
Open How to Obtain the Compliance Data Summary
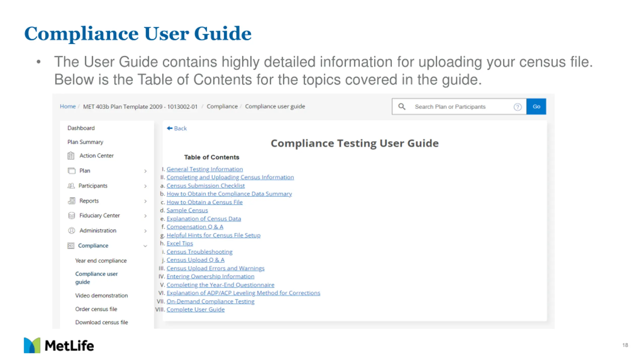[229, 194]
